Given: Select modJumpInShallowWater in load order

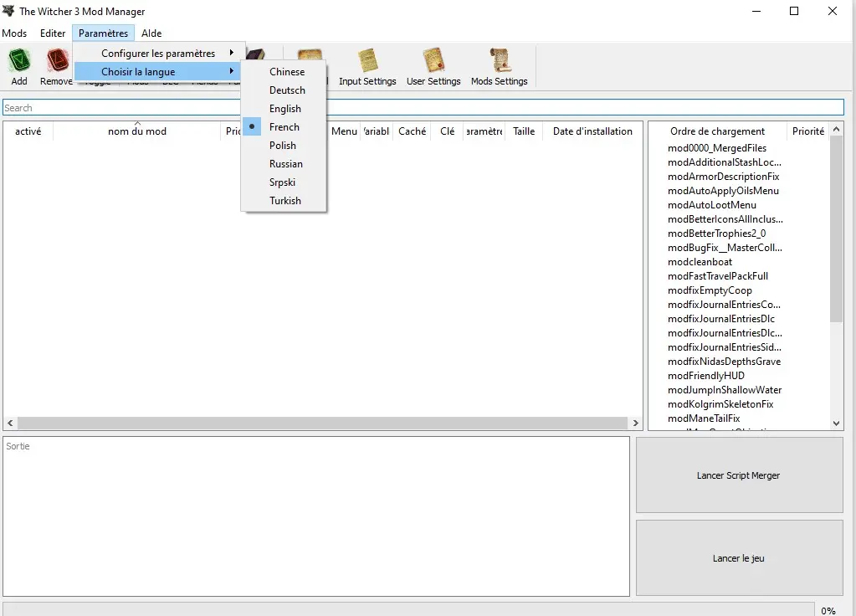Looking at the screenshot, I should (x=725, y=389).
